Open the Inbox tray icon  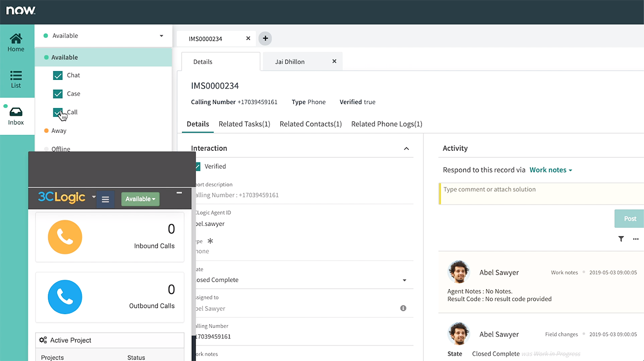coord(16,113)
